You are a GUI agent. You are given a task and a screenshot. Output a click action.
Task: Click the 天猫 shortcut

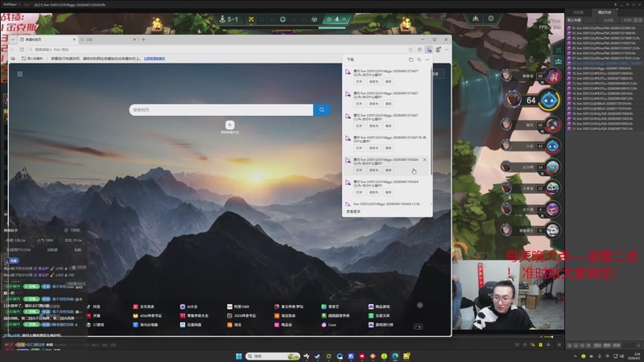[x=93, y=315]
